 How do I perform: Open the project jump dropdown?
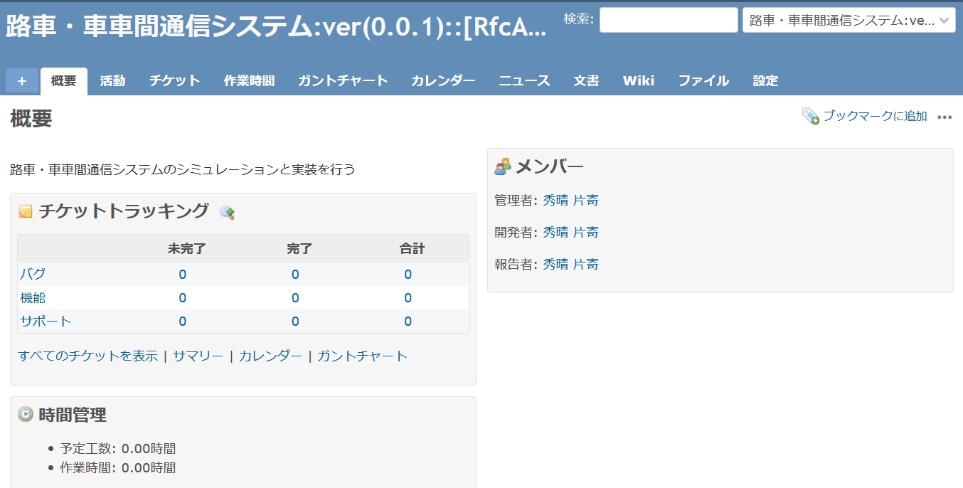point(849,20)
